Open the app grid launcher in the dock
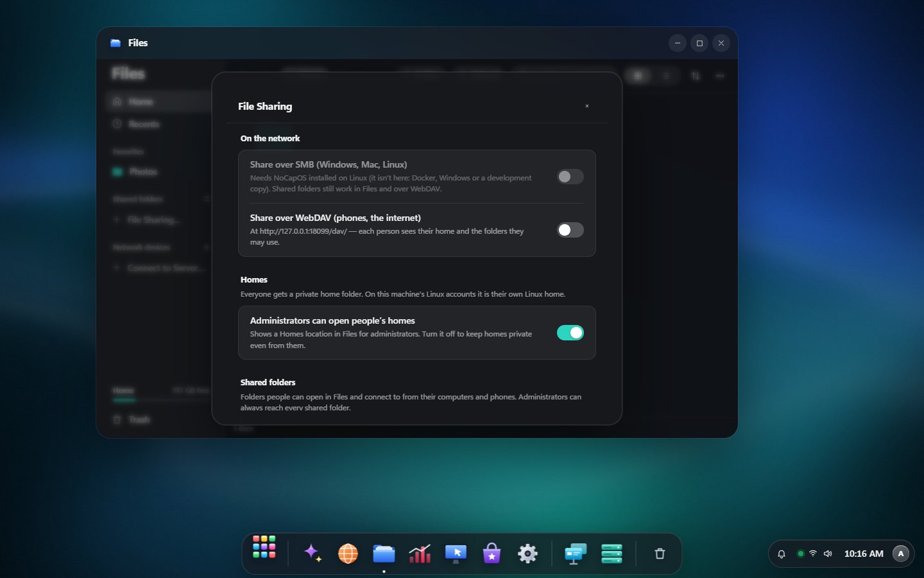The width and height of the screenshot is (924, 578). (264, 547)
